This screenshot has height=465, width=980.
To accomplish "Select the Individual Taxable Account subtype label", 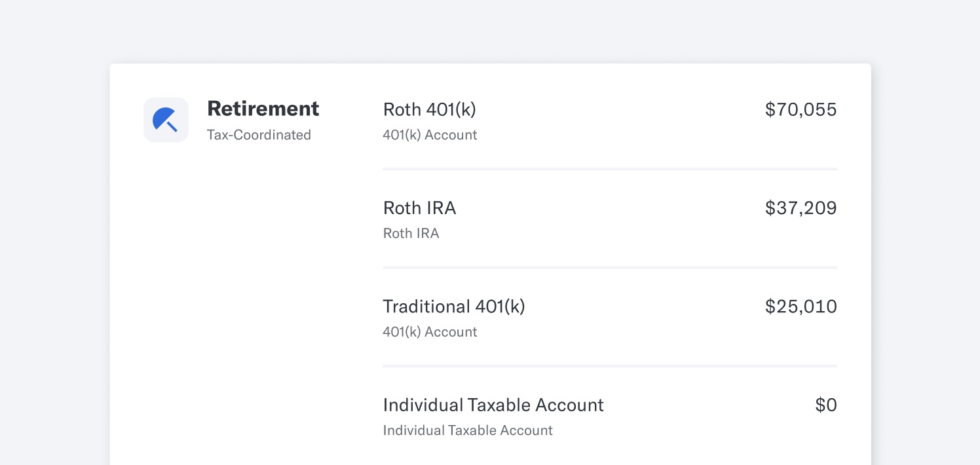I will point(468,430).
